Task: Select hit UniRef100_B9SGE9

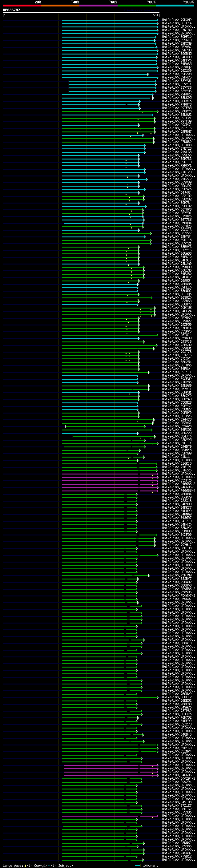Action: point(177,40)
